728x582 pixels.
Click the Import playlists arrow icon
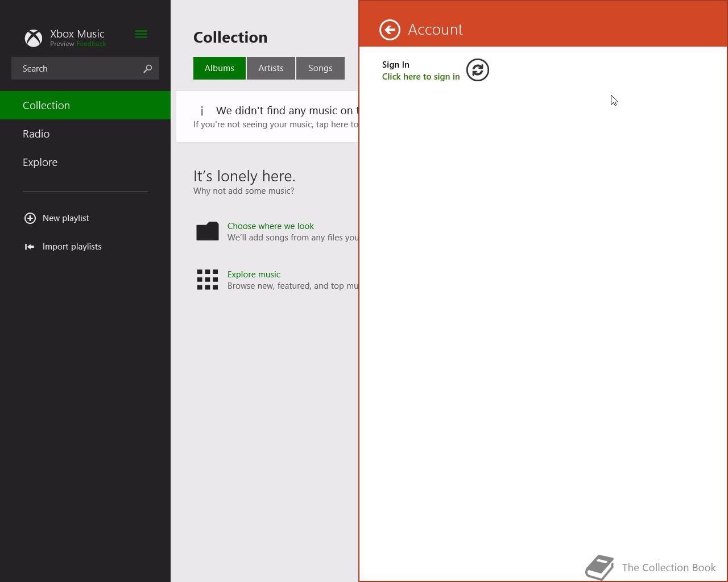point(30,247)
